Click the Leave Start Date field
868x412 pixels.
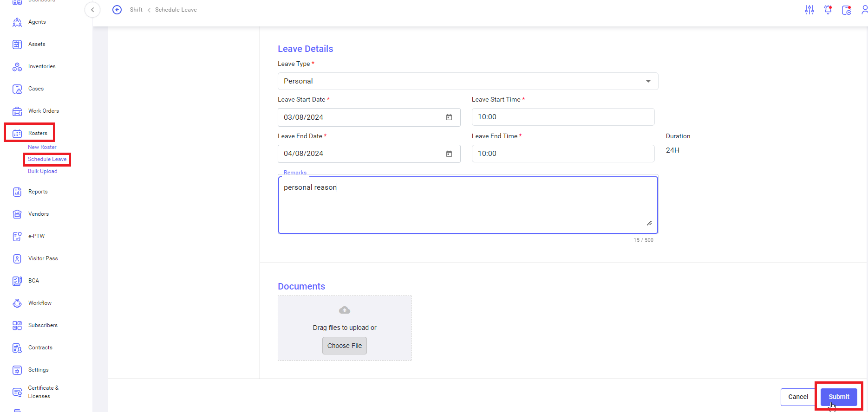pos(369,117)
